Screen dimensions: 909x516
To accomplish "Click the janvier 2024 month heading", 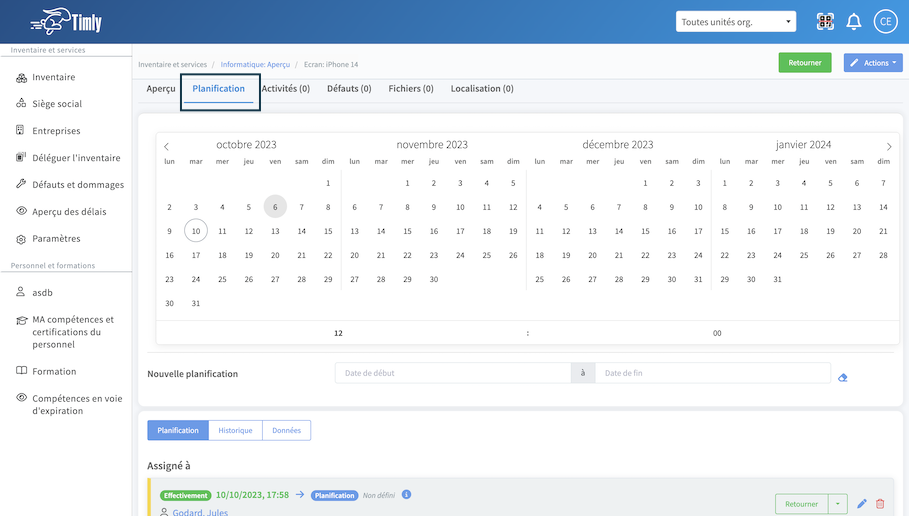I will (803, 144).
